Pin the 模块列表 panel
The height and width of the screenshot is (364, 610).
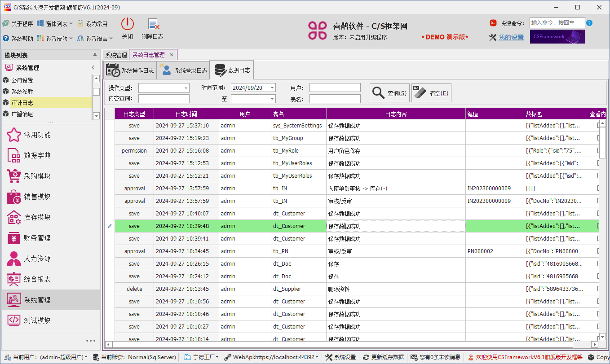pos(95,55)
